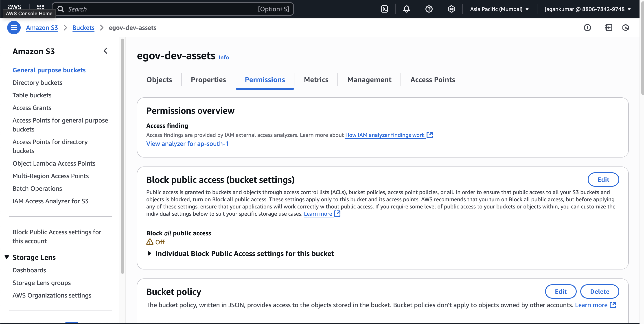Open the Asia Pacific (Mumbai) region dropdown
The height and width of the screenshot is (324, 644).
point(499,9)
